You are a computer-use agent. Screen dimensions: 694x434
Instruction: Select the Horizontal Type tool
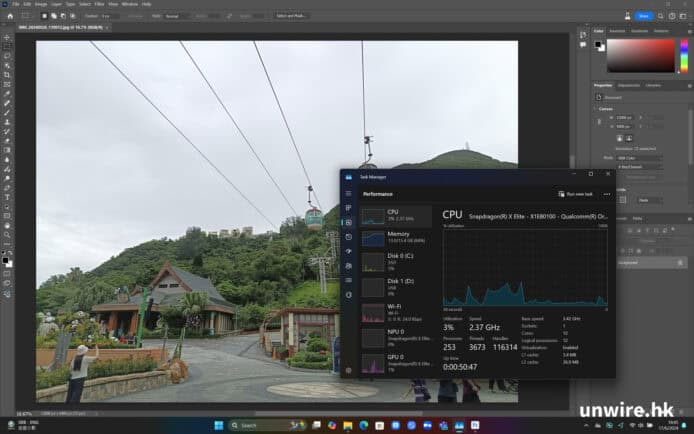click(x=7, y=197)
